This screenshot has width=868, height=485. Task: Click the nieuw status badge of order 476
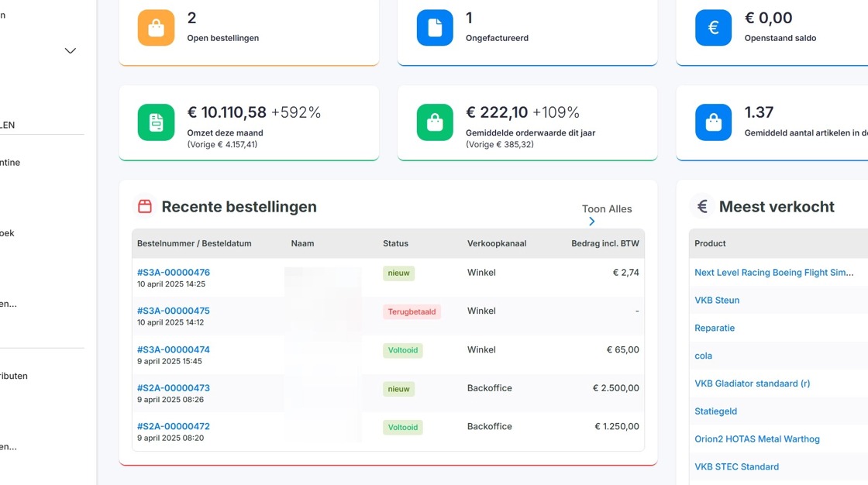click(x=398, y=273)
